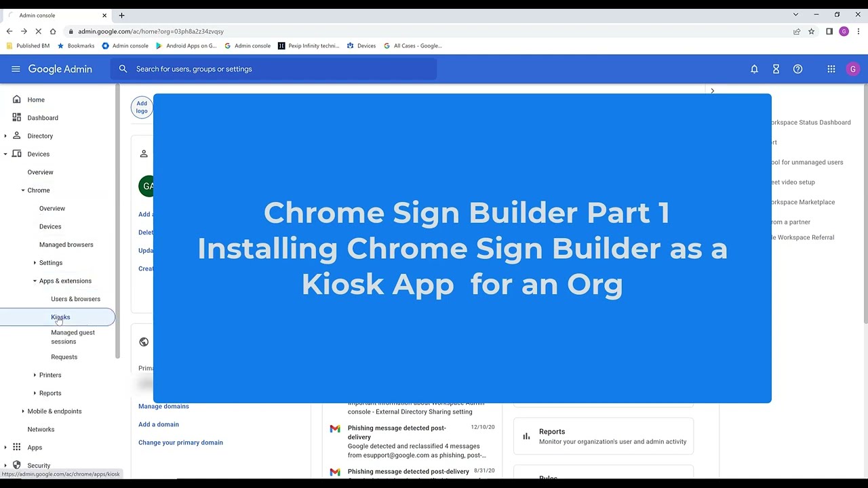Select Kiosks in the sidebar
Image resolution: width=868 pixels, height=488 pixels.
[58, 317]
